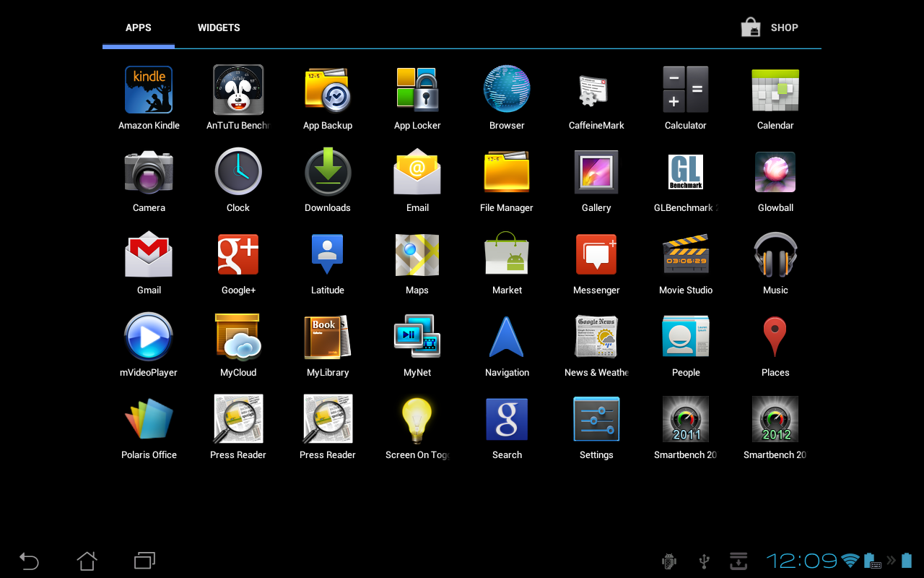
Task: Open News & Weather
Action: 596,337
